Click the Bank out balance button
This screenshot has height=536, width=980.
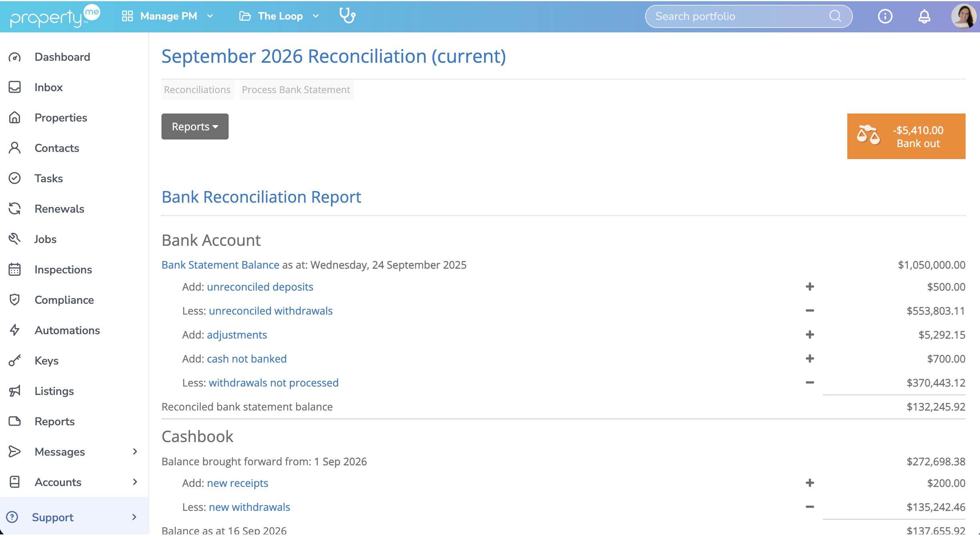pos(906,136)
